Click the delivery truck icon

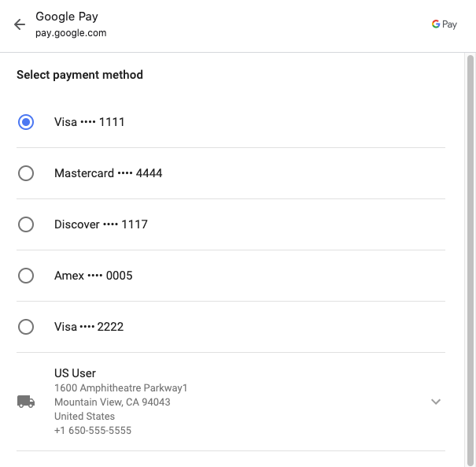tap(26, 402)
